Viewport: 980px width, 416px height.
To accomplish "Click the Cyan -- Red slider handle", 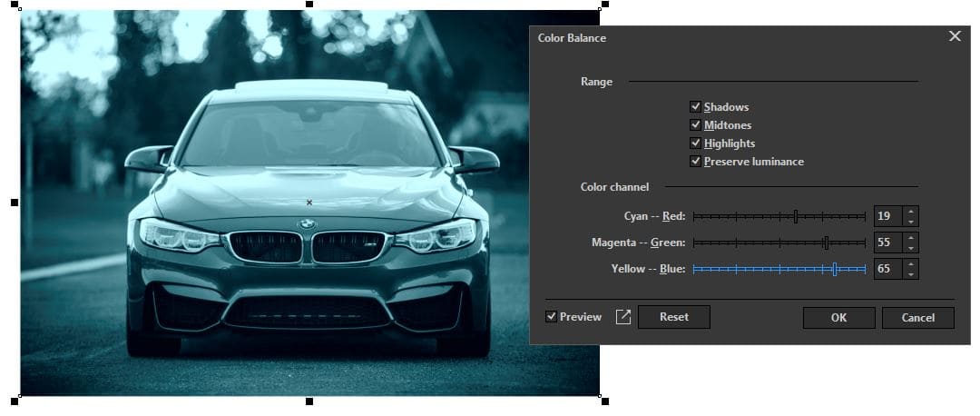I will (796, 216).
